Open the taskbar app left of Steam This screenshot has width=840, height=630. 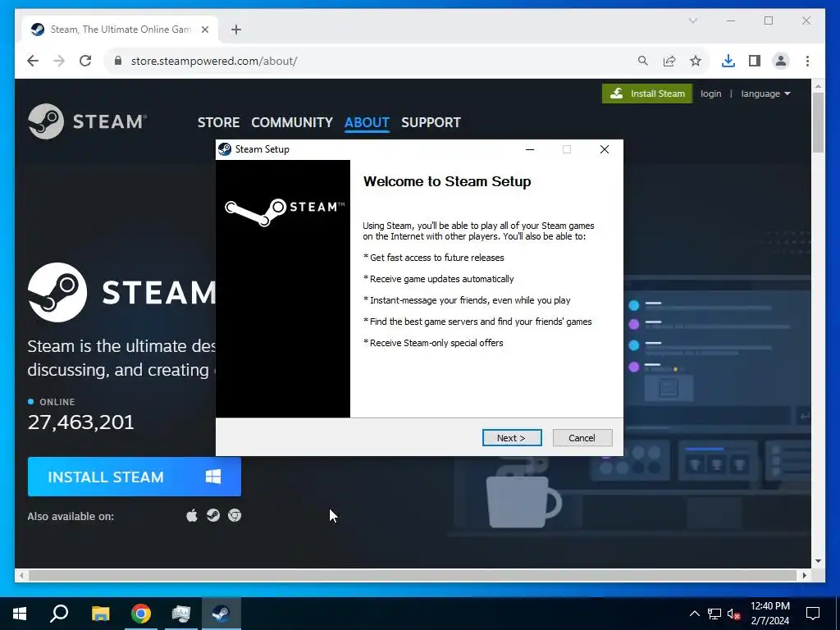181,614
